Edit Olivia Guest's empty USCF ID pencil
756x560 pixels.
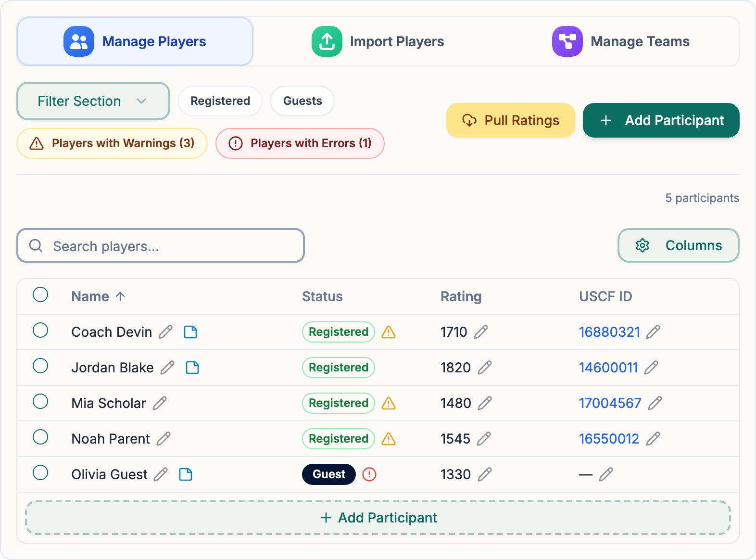pos(606,474)
